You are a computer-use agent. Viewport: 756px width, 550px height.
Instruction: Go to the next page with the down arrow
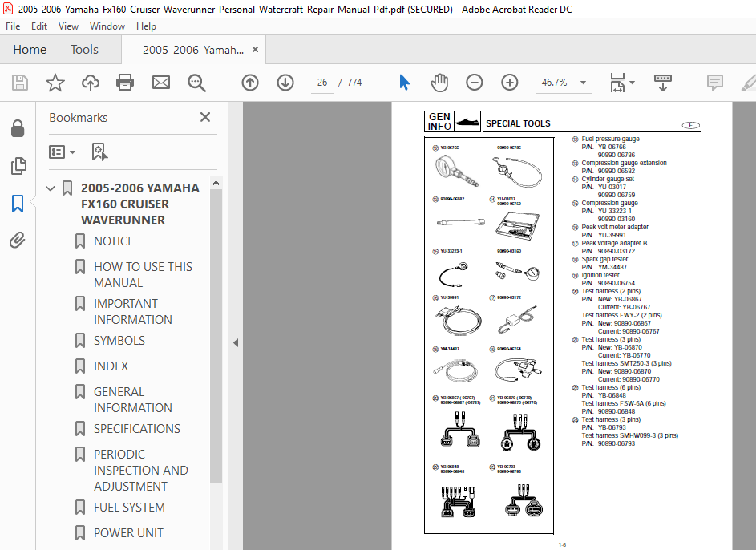pos(285,83)
